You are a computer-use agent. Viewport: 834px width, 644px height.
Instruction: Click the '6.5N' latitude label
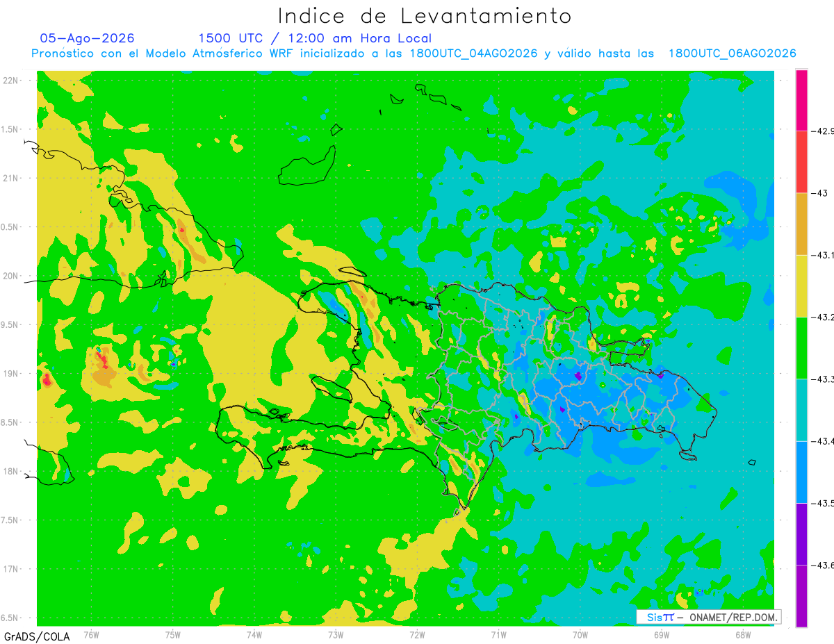tap(10, 618)
